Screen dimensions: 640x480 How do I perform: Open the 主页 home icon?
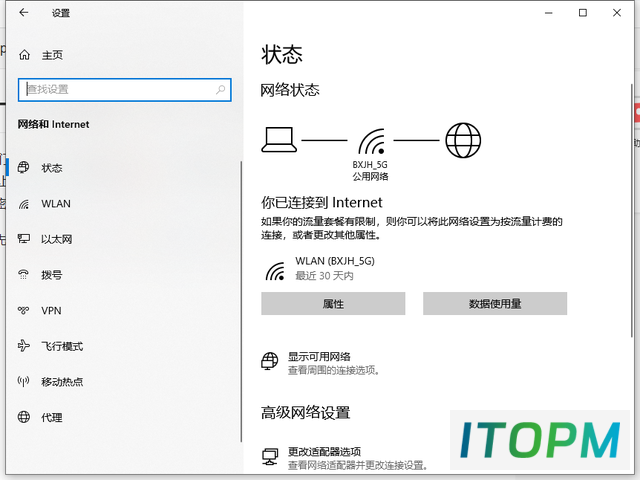click(x=24, y=55)
